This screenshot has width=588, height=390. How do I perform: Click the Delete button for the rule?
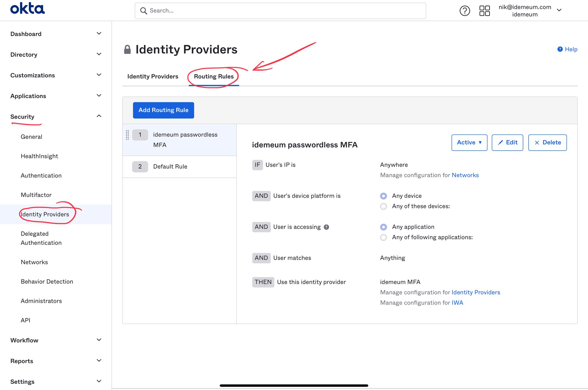click(x=547, y=142)
